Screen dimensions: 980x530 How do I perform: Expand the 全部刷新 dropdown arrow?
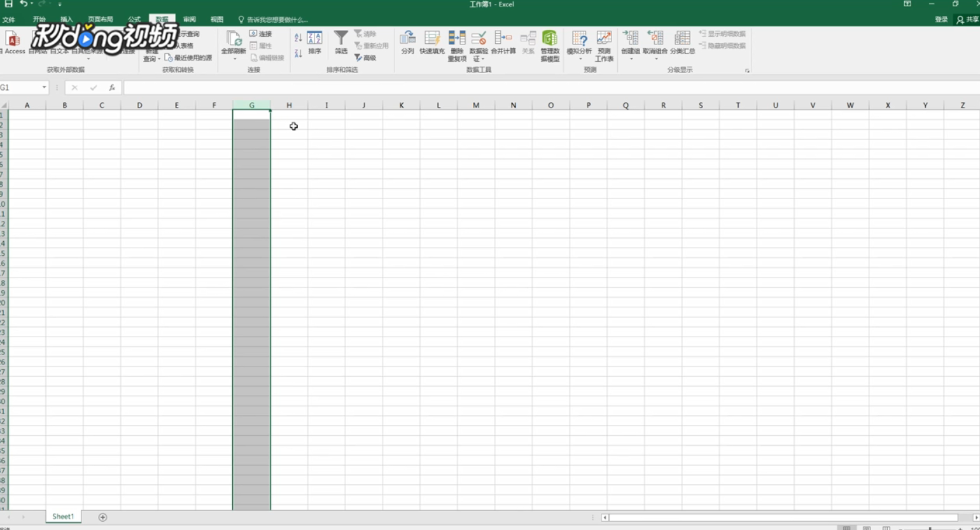(234, 59)
